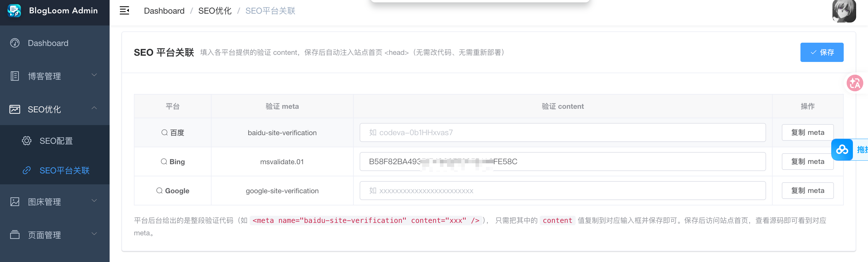This screenshot has height=262, width=868.
Task: Click the SEO平台关联 link icon
Action: [27, 170]
